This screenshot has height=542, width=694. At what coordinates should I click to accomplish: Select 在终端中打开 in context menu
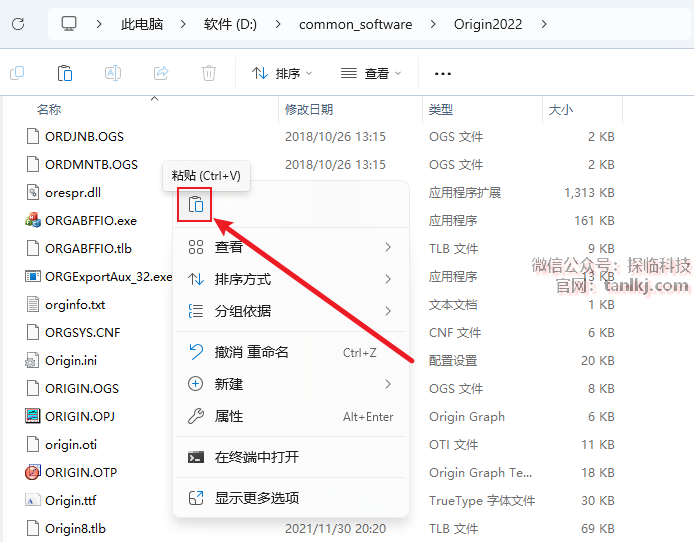click(291, 457)
